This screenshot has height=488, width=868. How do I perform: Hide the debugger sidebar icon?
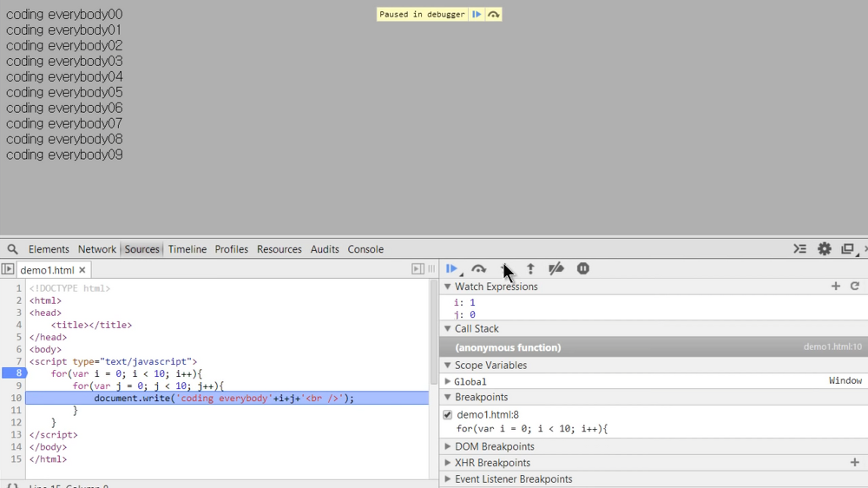[x=418, y=268]
